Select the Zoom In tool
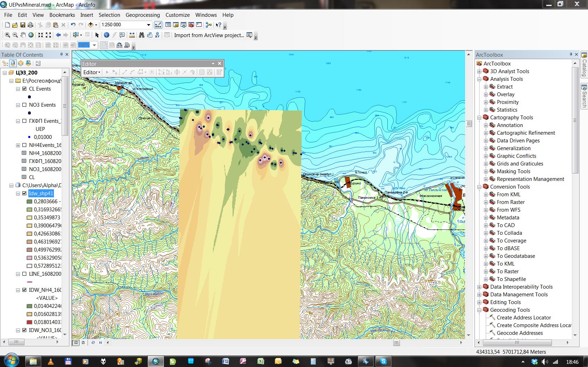This screenshot has width=588, height=367. point(7,35)
